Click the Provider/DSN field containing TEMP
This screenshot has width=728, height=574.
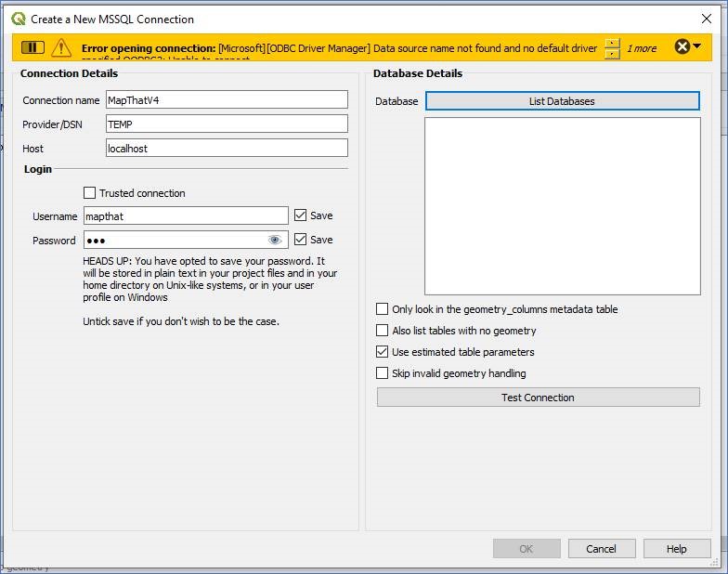coord(227,124)
